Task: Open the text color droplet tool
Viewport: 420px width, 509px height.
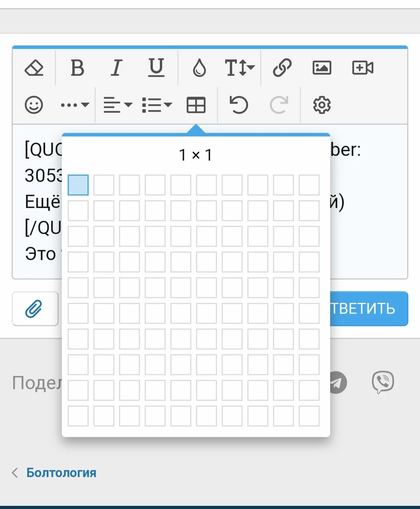Action: point(199,68)
